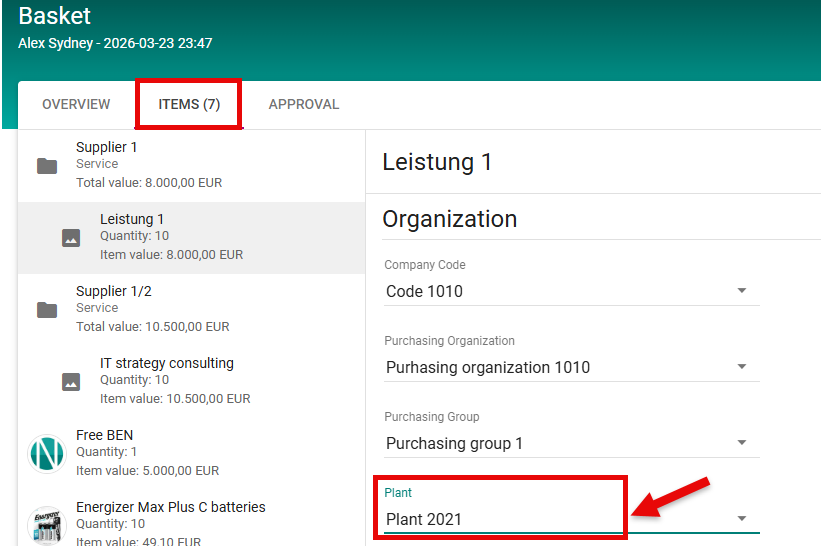Click the Supplier 1/2 folder icon
Image resolution: width=821 pixels, height=546 pixels.
tap(47, 309)
